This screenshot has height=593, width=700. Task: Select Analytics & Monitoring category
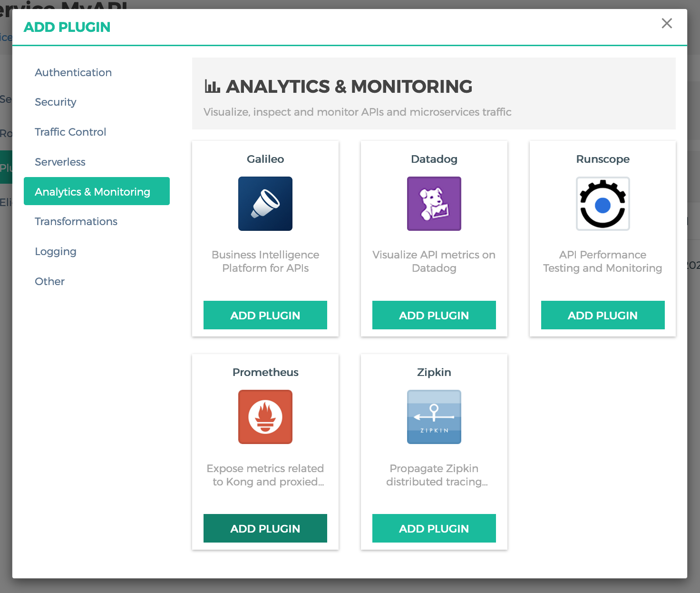97,191
